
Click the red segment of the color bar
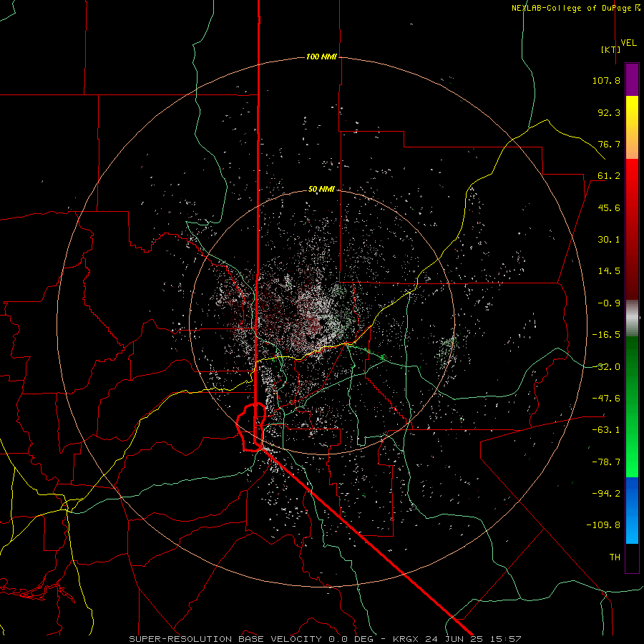[x=632, y=229]
